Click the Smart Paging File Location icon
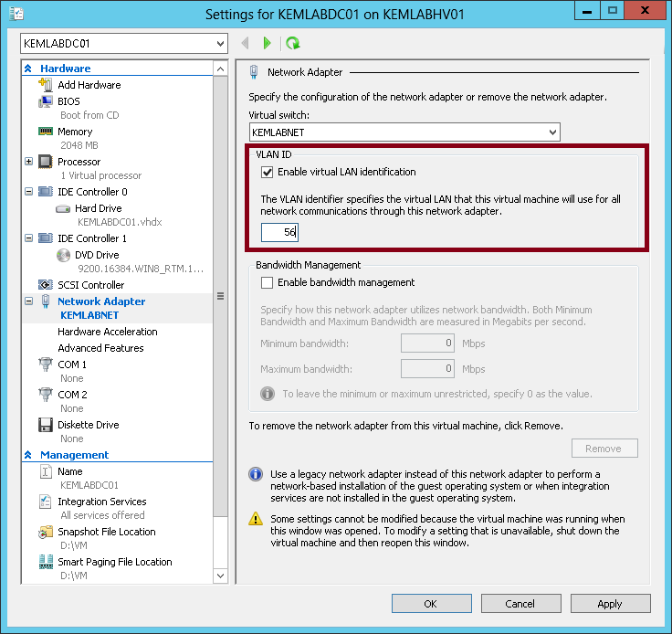This screenshot has width=672, height=634. (46, 562)
